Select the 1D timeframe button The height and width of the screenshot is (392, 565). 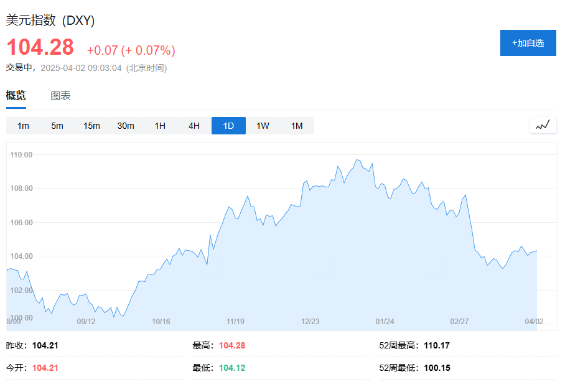228,126
